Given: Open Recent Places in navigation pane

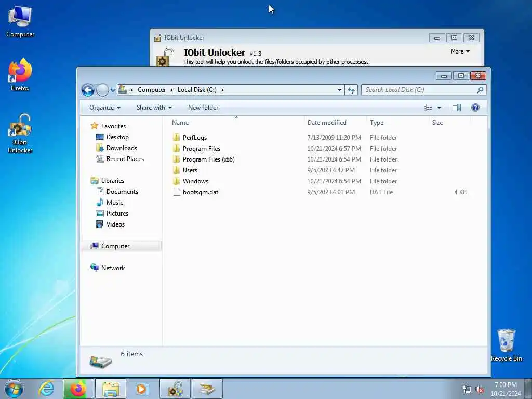Looking at the screenshot, I should [125, 159].
